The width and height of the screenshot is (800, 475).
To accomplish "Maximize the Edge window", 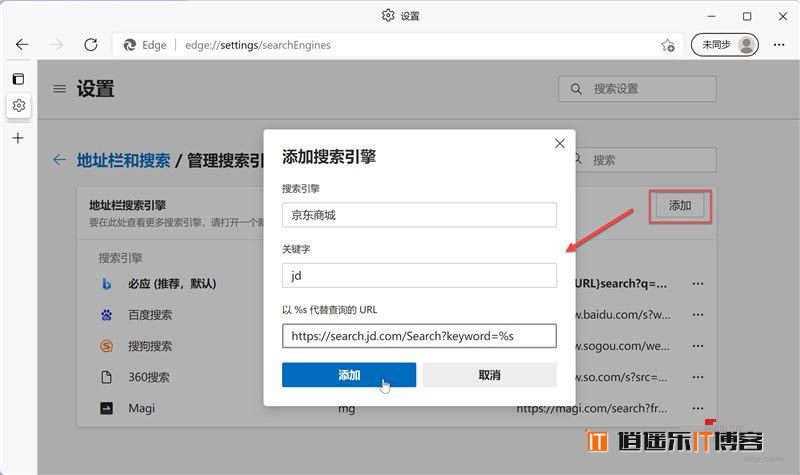I will [747, 16].
